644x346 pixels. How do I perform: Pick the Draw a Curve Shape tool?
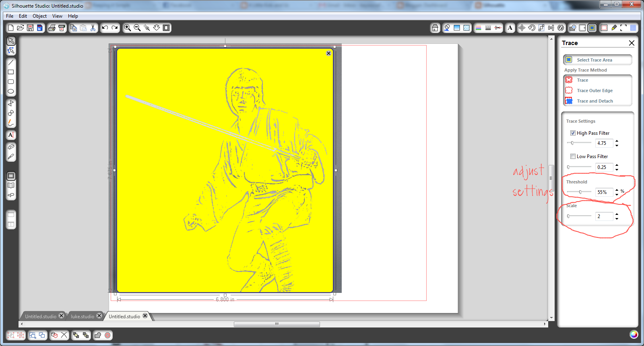coord(11,113)
